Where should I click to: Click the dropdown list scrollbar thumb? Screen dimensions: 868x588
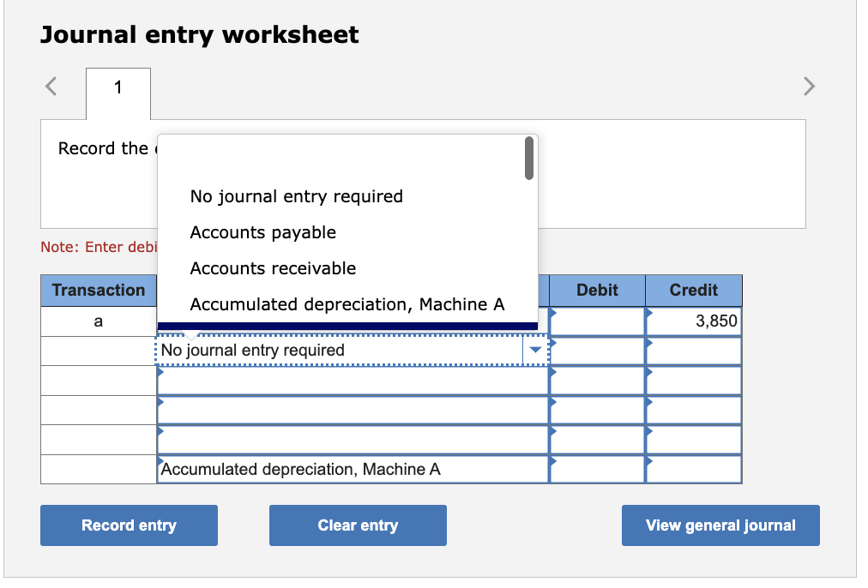point(529,159)
